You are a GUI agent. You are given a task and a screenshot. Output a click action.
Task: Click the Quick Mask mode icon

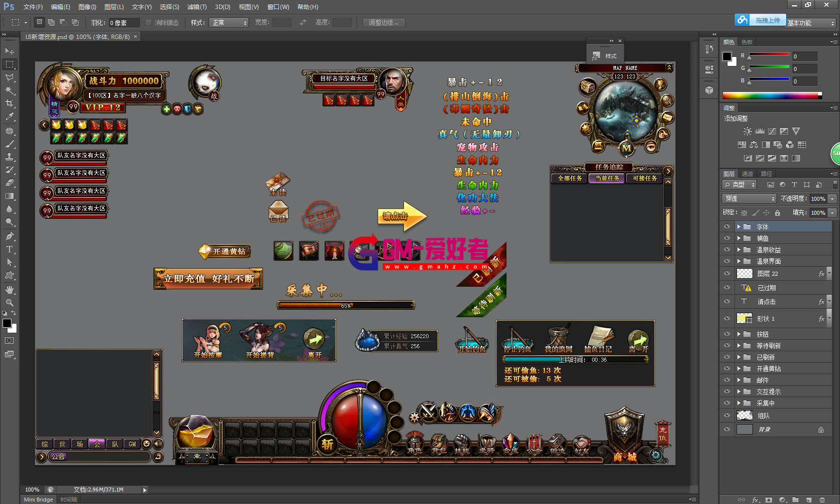click(x=9, y=341)
